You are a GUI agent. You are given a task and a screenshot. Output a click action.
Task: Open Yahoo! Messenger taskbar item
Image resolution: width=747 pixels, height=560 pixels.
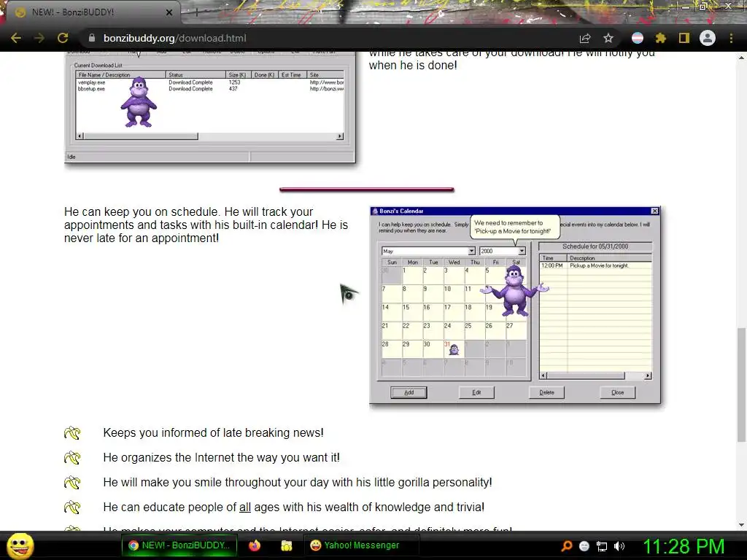(361, 545)
